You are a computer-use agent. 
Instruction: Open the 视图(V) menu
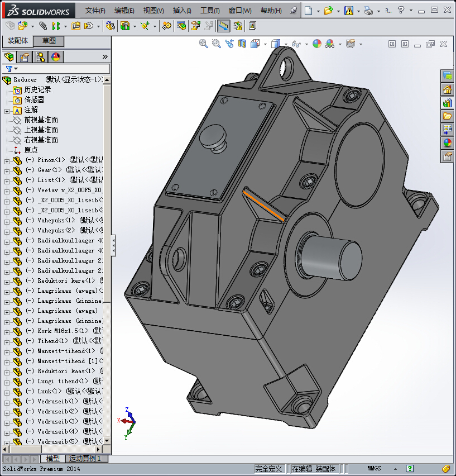[x=153, y=11]
